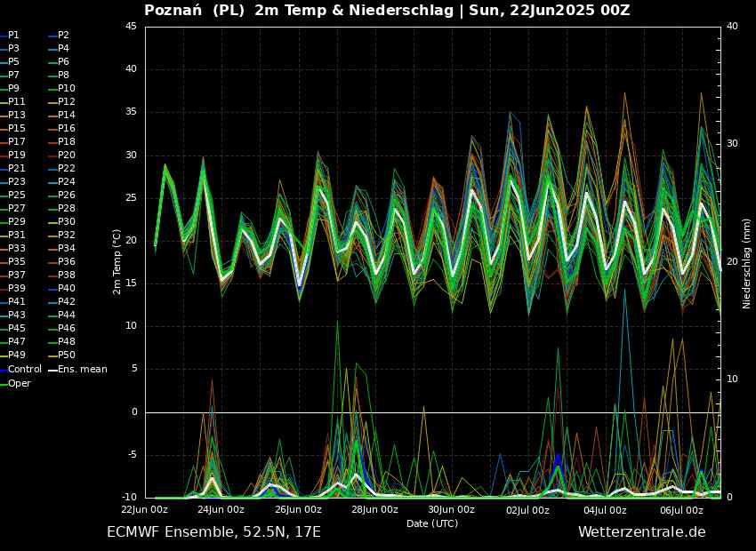Viewport: 756px width, 551px height.
Task: Select legend label "P45"
Action: point(17,328)
